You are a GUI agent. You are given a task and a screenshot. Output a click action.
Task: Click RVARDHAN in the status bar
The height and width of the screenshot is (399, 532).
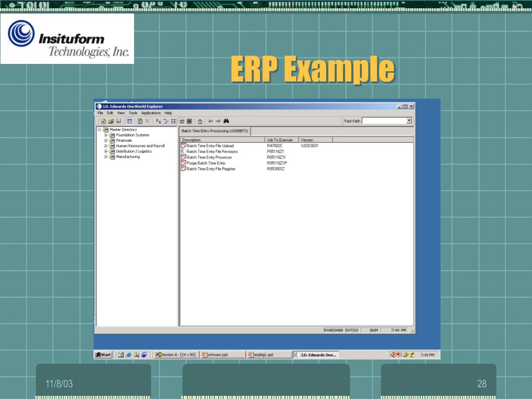pyautogui.click(x=334, y=330)
